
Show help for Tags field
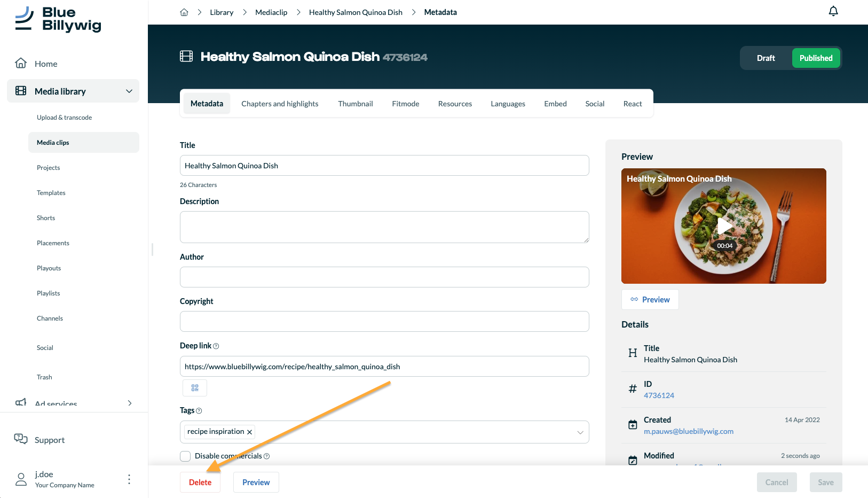point(199,411)
